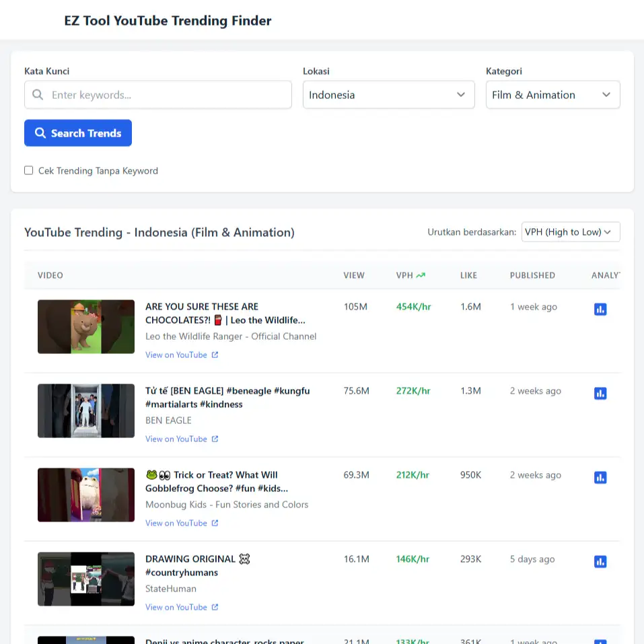Enable Cek Trending Tanpa Keyword checkbox
644x644 pixels.
pyautogui.click(x=29, y=170)
